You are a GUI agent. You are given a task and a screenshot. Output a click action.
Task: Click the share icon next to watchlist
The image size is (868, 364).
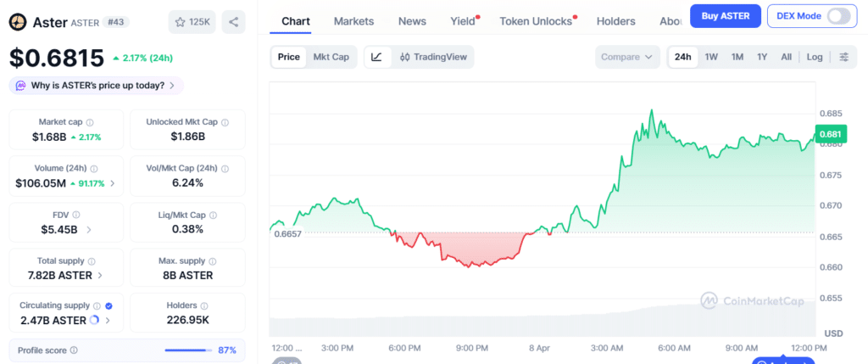click(233, 22)
